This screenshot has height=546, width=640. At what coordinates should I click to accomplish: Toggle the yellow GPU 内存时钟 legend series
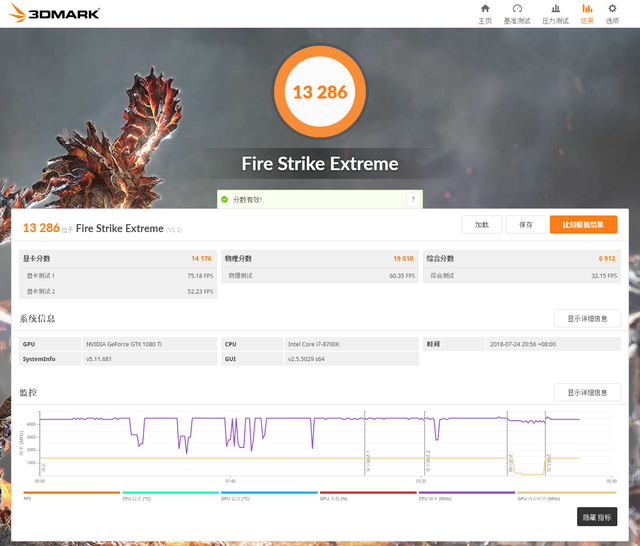[567, 495]
